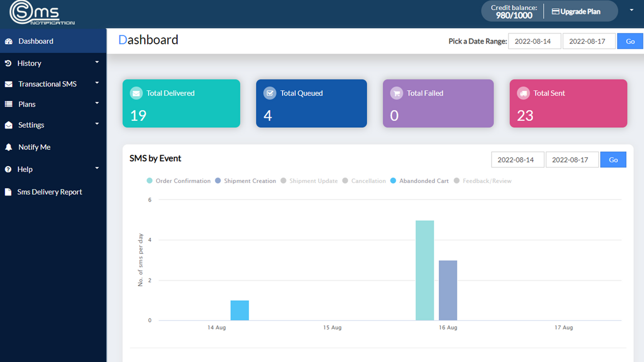Expand the Settings submenu arrow
The height and width of the screenshot is (362, 644).
pyautogui.click(x=97, y=124)
